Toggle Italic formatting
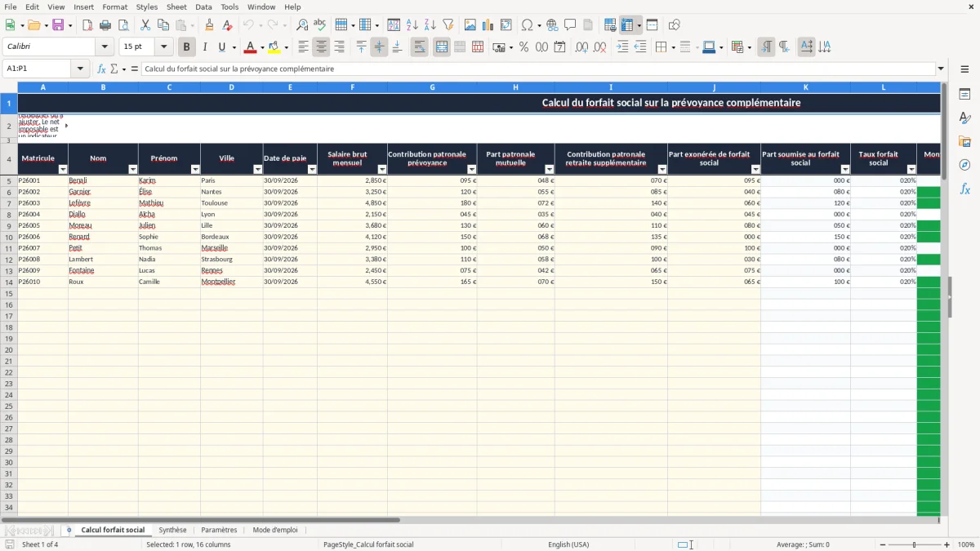980x551 pixels. point(204,47)
